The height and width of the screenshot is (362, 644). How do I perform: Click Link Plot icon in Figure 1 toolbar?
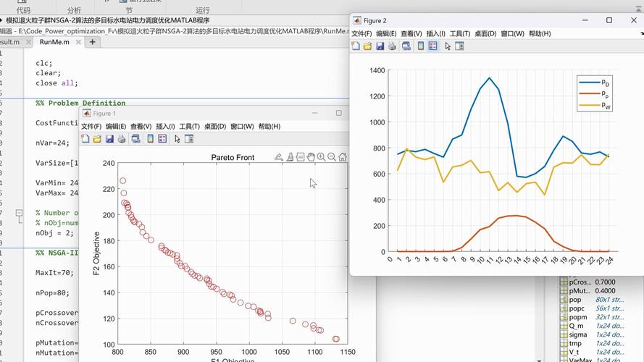[135, 139]
